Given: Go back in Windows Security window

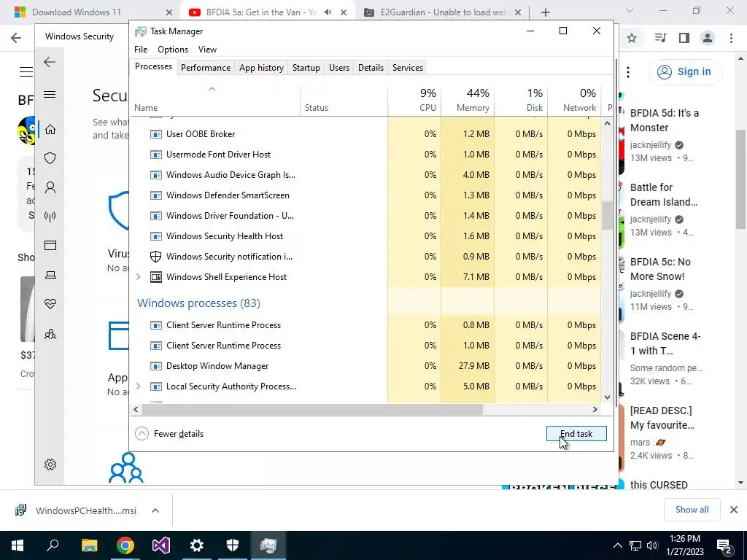Looking at the screenshot, I should point(50,62).
